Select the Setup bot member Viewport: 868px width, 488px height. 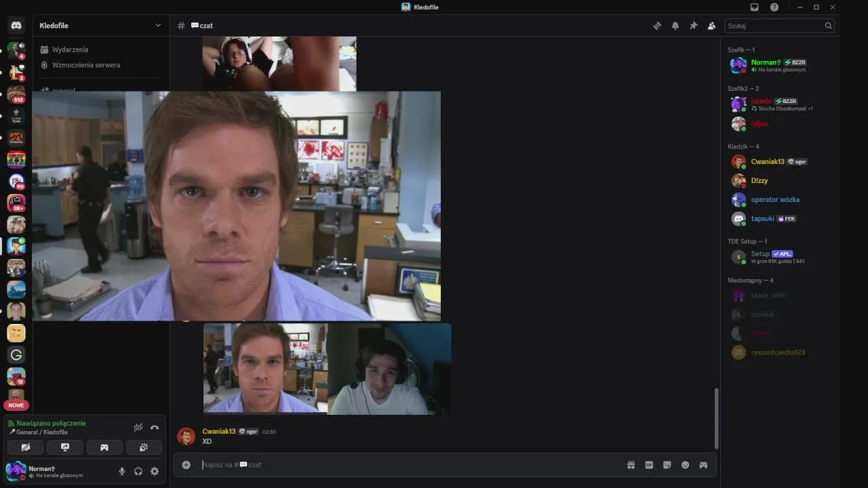point(780,257)
